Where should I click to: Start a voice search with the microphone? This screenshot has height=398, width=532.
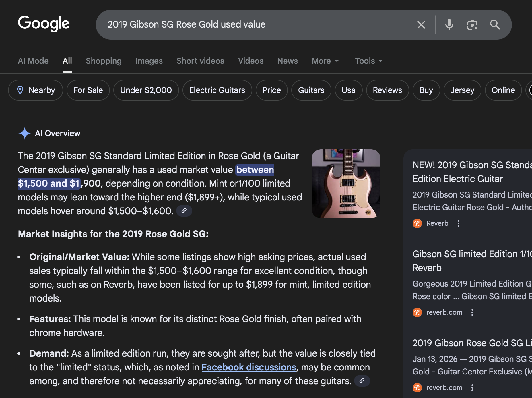coord(449,24)
